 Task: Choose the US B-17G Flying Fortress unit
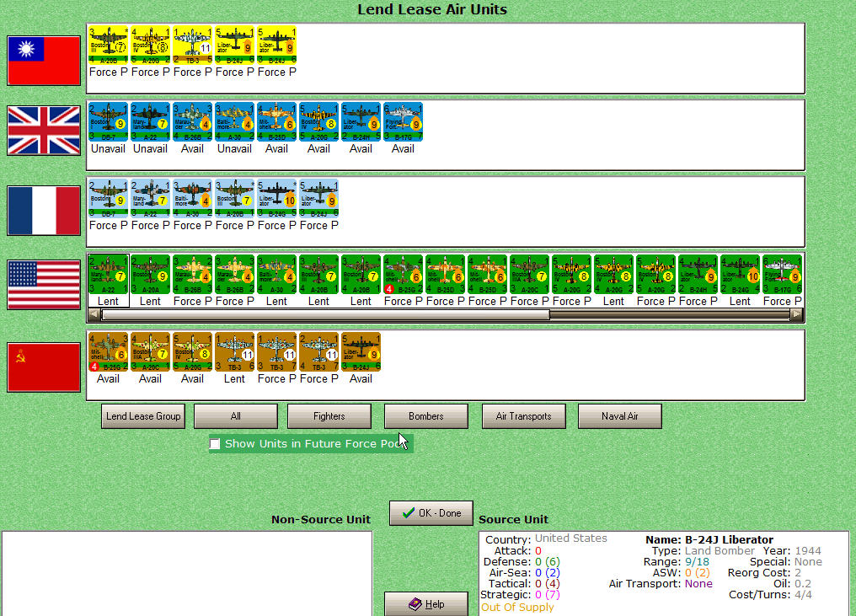point(782,275)
